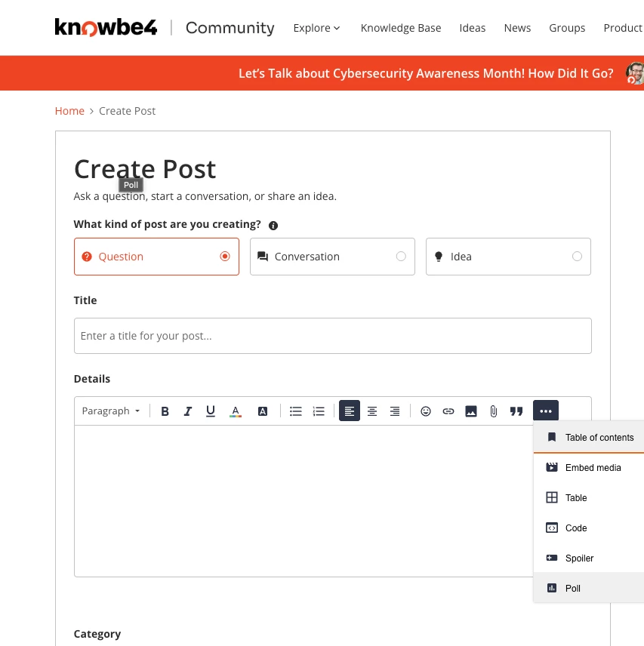Close the three-dots more options menu
Image resolution: width=644 pixels, height=646 pixels.
(x=546, y=411)
